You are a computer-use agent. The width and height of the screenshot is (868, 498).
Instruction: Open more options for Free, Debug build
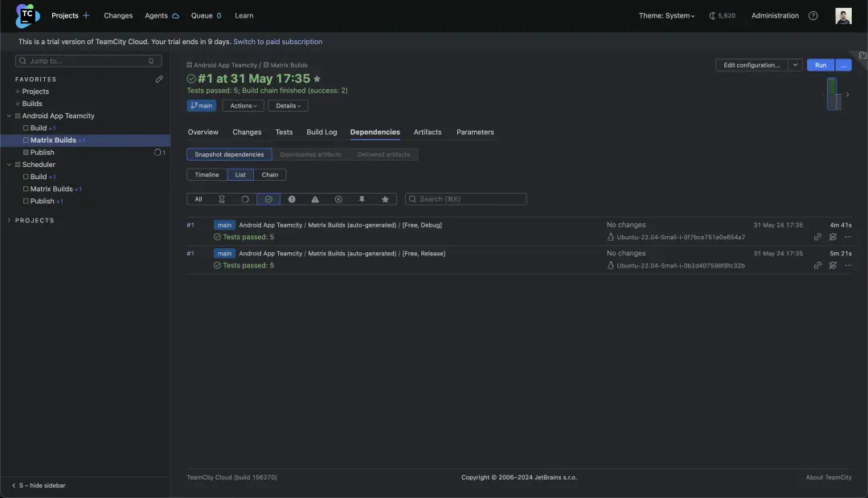click(x=848, y=237)
